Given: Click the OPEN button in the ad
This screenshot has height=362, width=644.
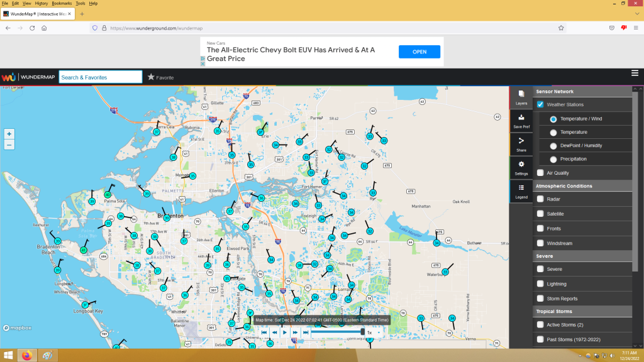Looking at the screenshot, I should point(419,52).
